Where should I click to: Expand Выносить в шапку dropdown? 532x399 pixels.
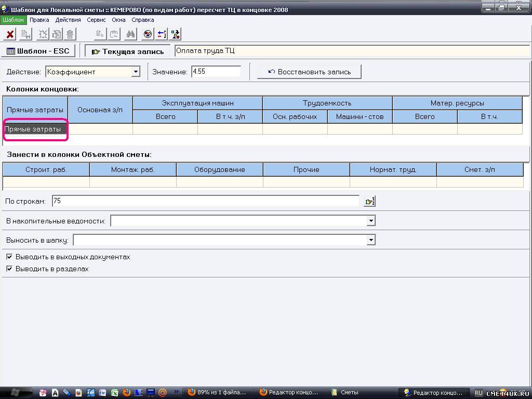371,240
